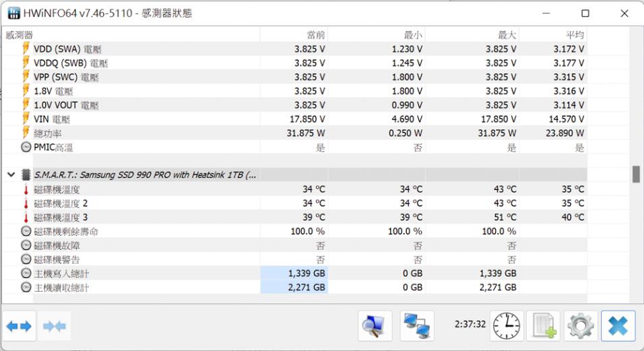Viewport: 644px width, 351px height.
Task: Click the 2,271 GB current value cell
Action: point(294,288)
